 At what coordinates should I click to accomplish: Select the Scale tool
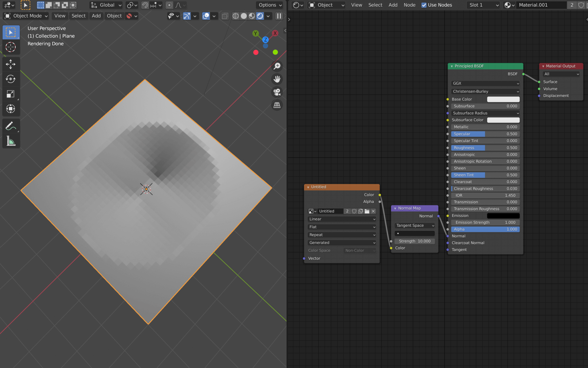click(x=11, y=94)
